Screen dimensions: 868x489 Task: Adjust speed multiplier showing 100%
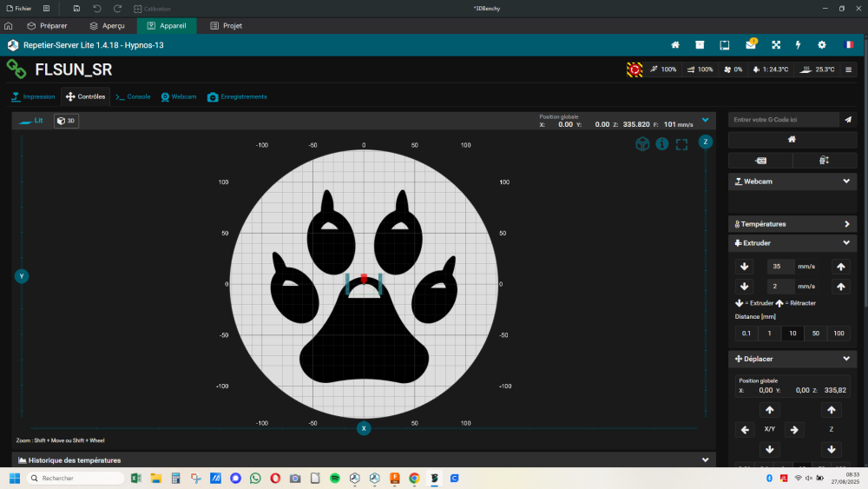click(x=663, y=69)
